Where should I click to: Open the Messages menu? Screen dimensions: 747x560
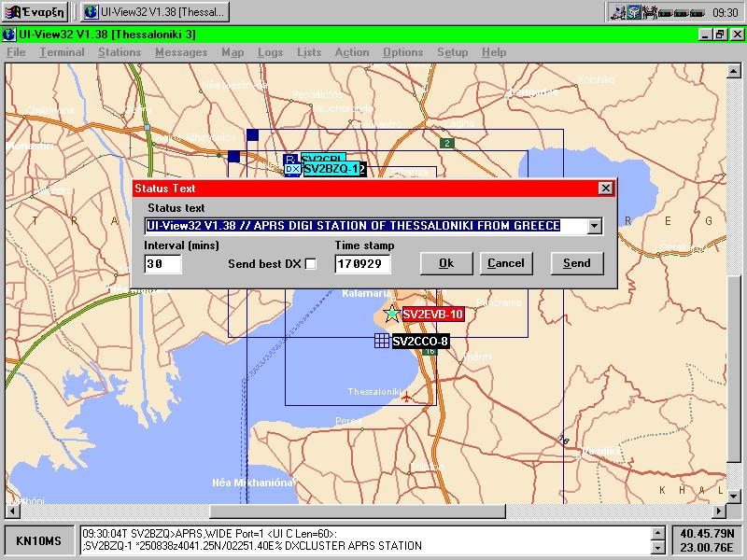tap(181, 52)
